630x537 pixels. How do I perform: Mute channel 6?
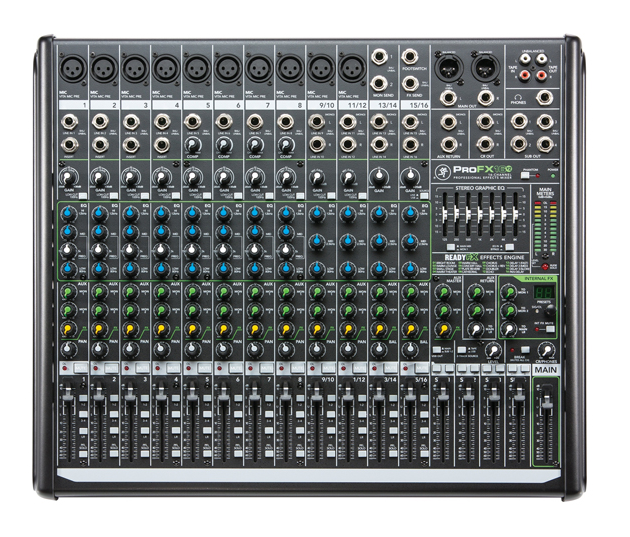(236, 368)
